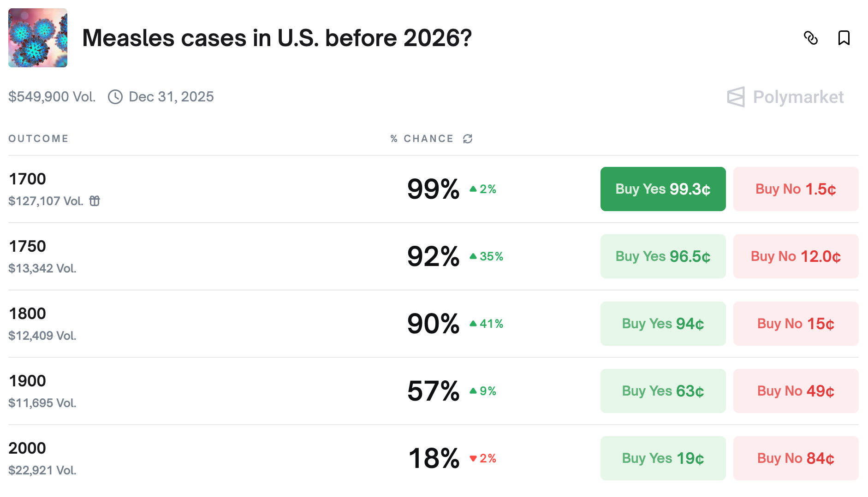The width and height of the screenshot is (868, 497).
Task: Buy Yes at 63¢ for 1900
Action: [x=663, y=391]
